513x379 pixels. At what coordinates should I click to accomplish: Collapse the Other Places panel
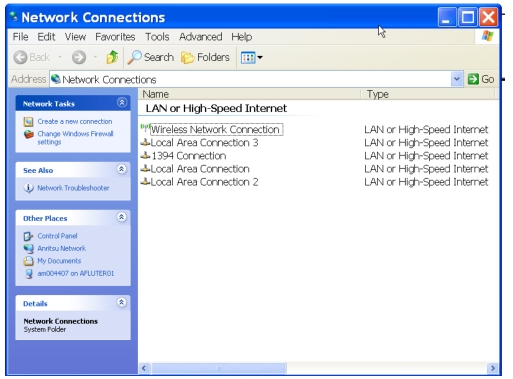tap(121, 217)
